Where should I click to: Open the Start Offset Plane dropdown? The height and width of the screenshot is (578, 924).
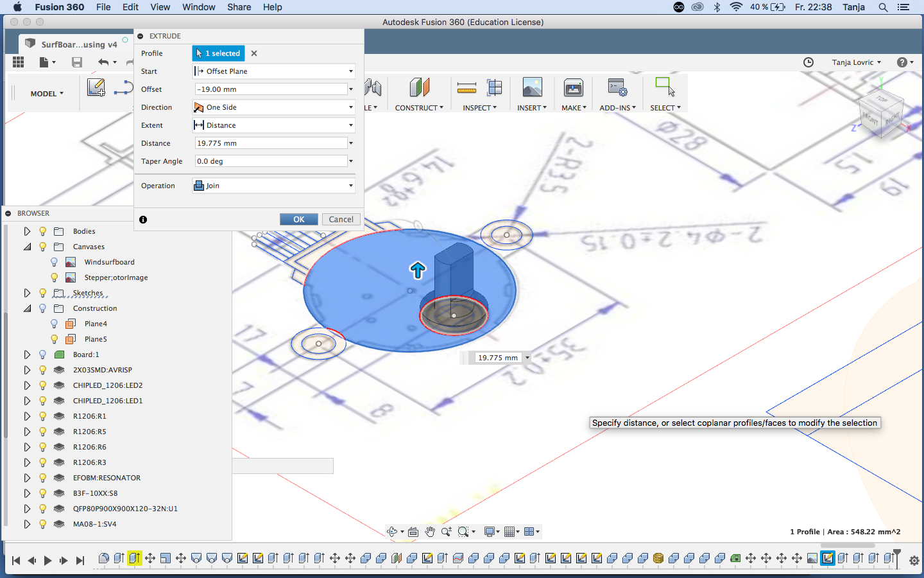[x=274, y=71]
